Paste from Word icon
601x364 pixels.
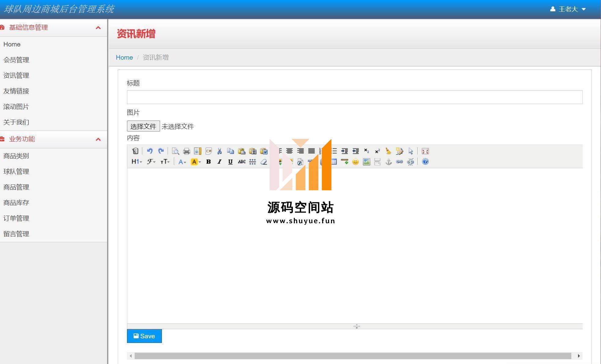[x=264, y=151]
